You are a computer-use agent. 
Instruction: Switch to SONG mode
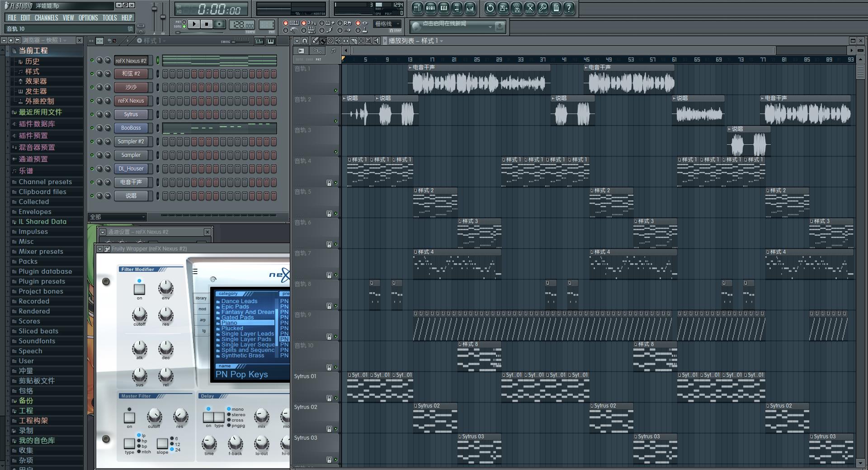pyautogui.click(x=184, y=26)
